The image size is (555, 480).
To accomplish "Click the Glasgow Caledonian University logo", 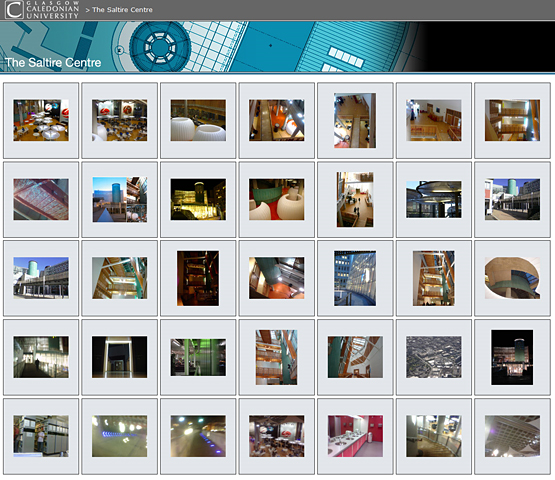I will [42, 10].
